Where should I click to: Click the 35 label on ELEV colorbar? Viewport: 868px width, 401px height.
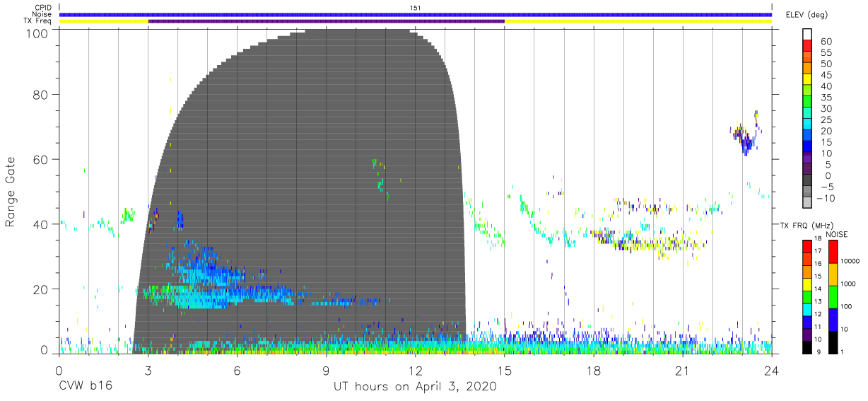826,98
